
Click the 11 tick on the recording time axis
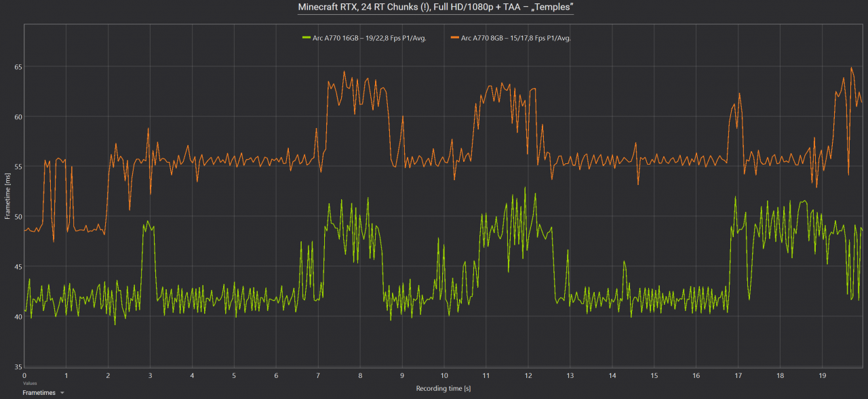486,375
